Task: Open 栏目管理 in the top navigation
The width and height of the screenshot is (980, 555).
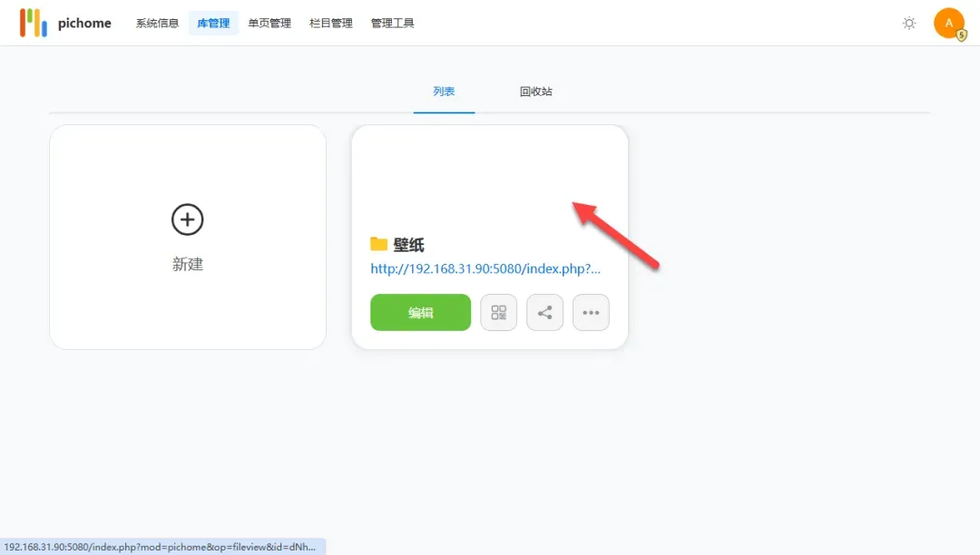Action: coord(331,24)
